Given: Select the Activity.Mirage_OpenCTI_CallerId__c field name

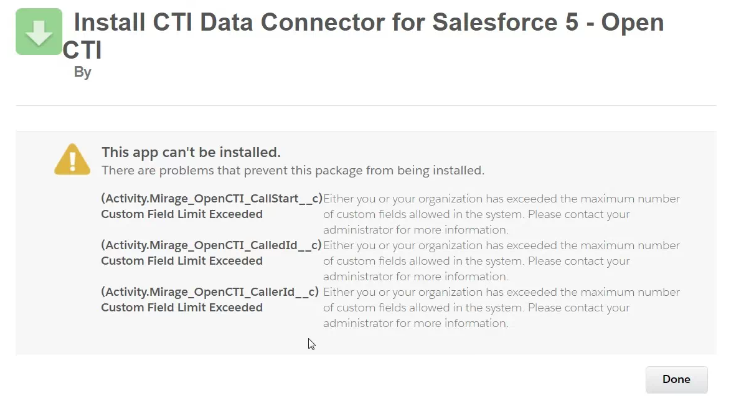Looking at the screenshot, I should tap(210, 292).
